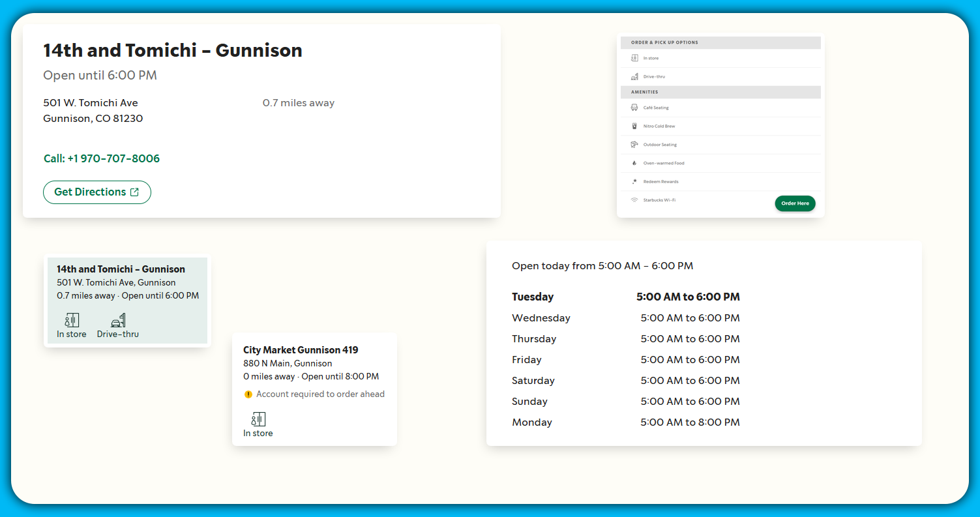Select the small 14th and Tomichi store card title

[x=121, y=269]
